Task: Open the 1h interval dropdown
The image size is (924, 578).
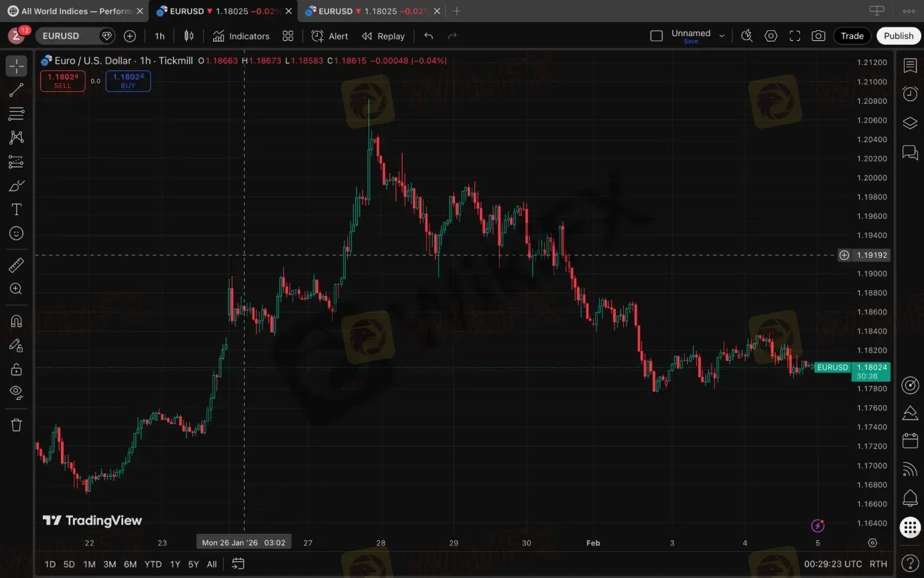Action: point(159,36)
